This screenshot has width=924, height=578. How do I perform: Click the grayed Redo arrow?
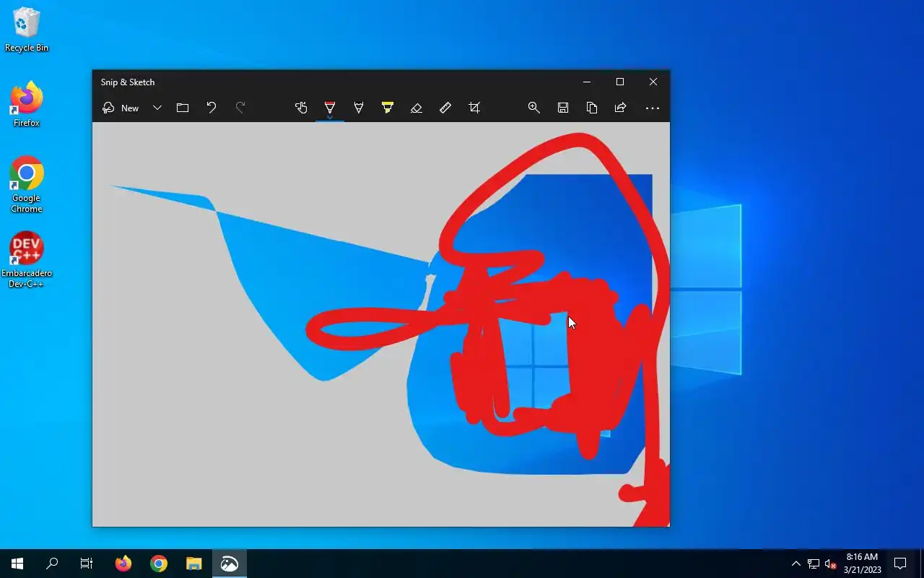click(x=240, y=108)
